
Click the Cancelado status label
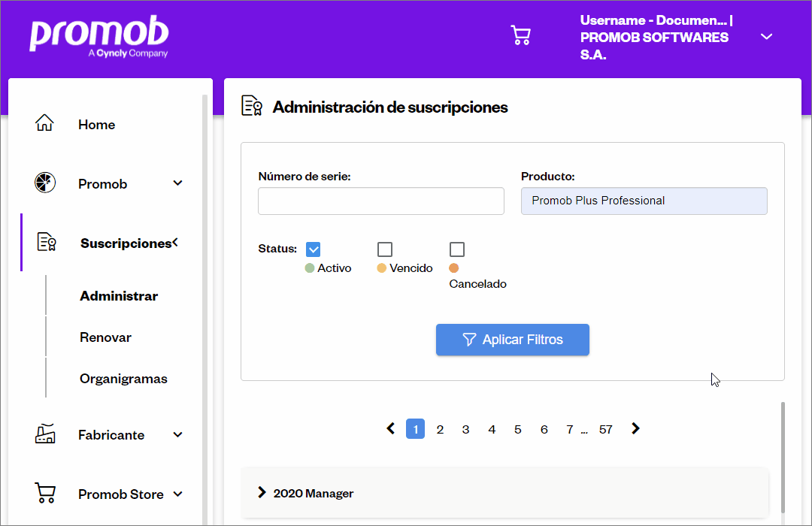(478, 284)
